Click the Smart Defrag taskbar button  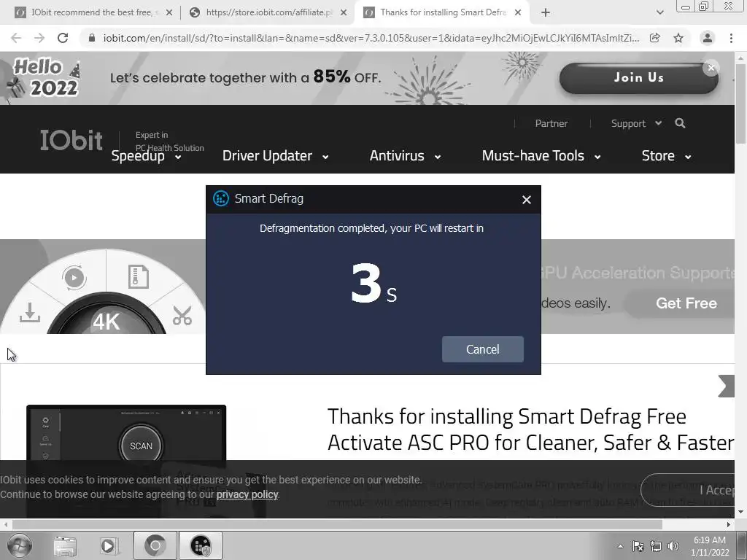[201, 545]
